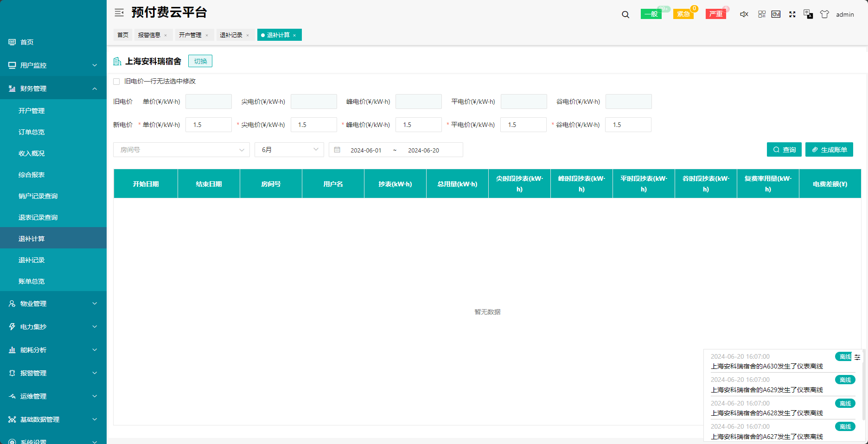The width and height of the screenshot is (868, 444).
Task: Click the new 尖电价 price input field
Action: coord(314,125)
